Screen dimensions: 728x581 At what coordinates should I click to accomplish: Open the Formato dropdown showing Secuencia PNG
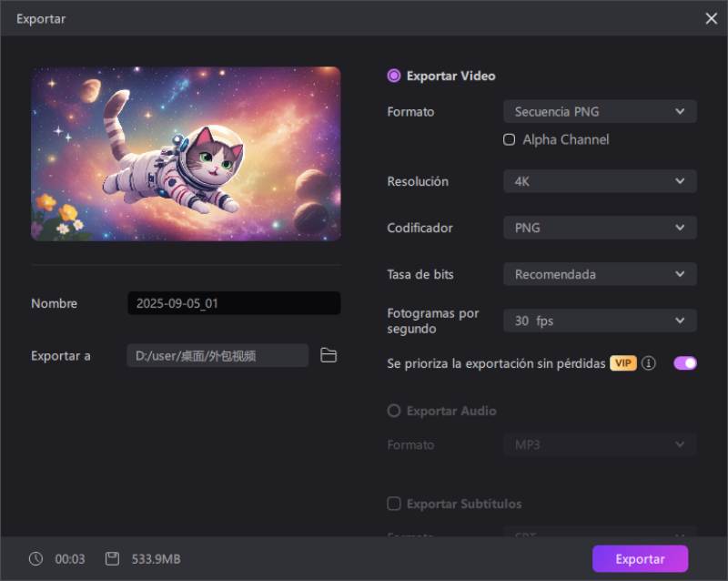[x=600, y=112]
